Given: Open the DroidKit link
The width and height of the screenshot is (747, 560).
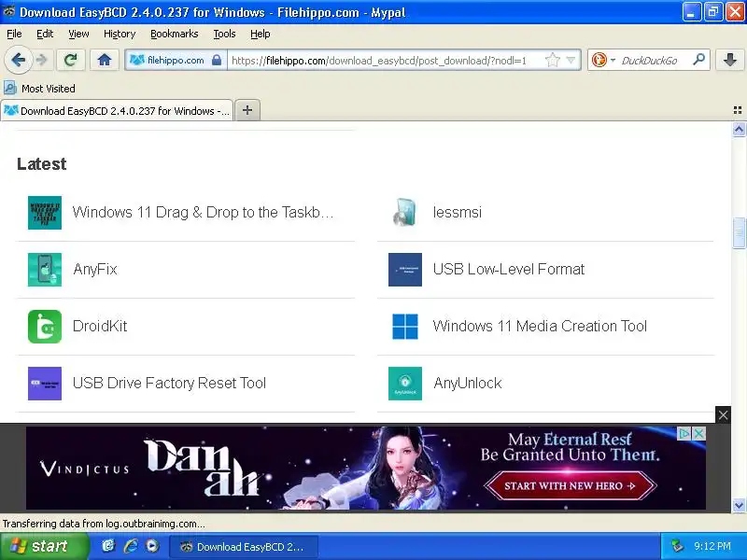Looking at the screenshot, I should 100,326.
